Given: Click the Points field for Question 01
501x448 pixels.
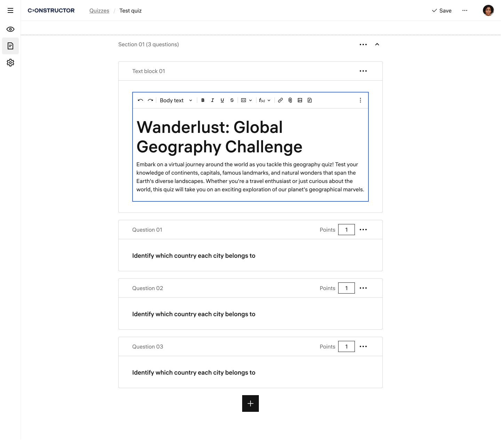Looking at the screenshot, I should point(347,230).
